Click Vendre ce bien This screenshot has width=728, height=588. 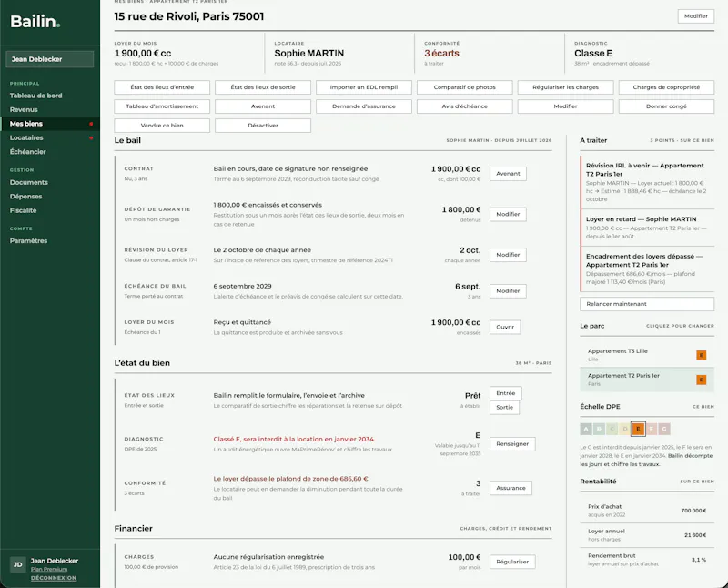tap(162, 126)
